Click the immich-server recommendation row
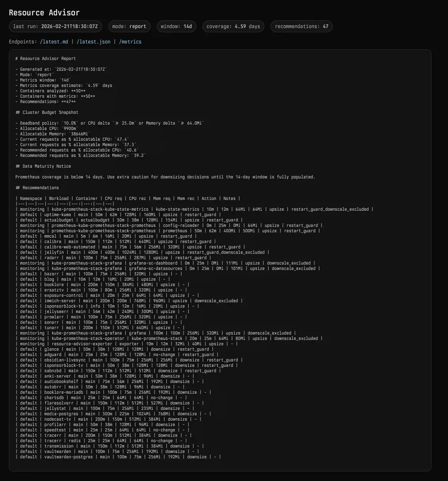448x481 pixels. point(129,301)
